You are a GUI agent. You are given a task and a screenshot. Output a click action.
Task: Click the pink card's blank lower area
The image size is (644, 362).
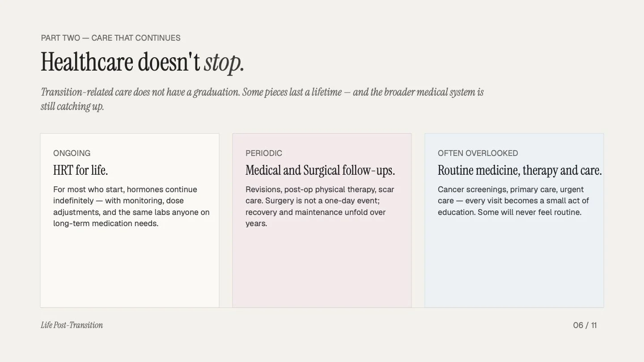pos(322,268)
